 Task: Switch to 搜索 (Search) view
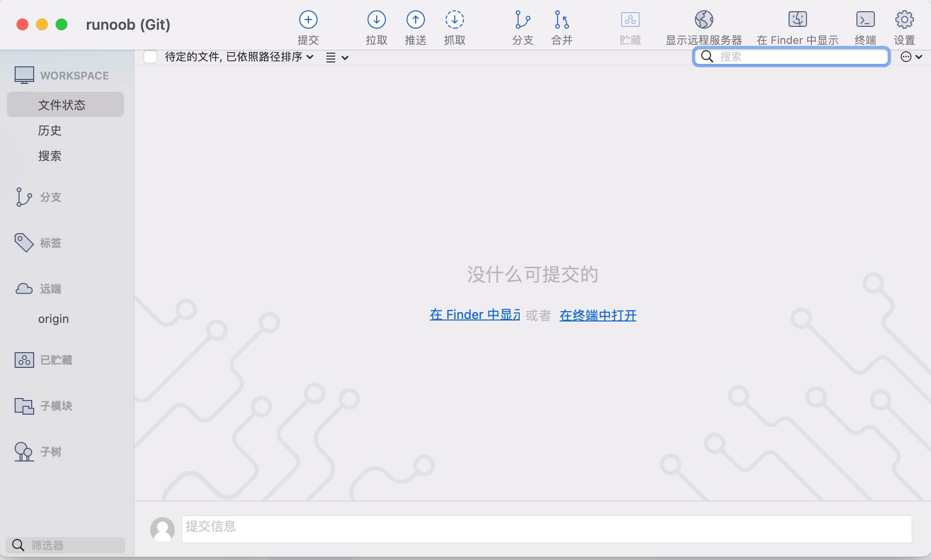tap(49, 156)
